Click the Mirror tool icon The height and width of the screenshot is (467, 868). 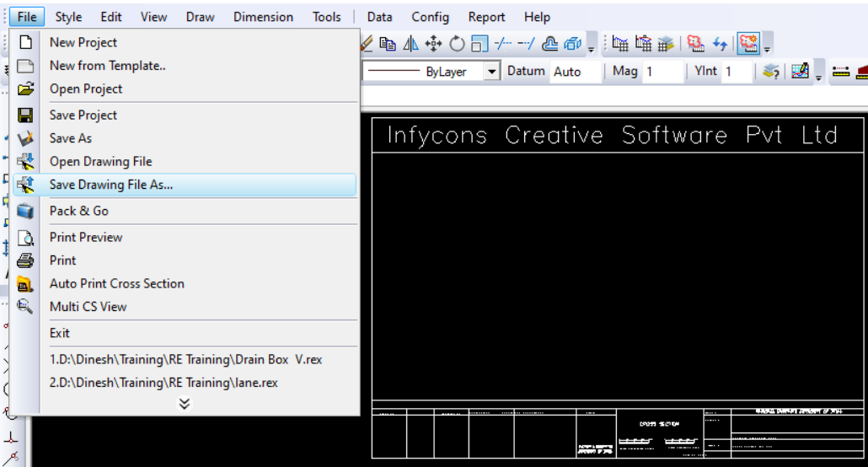[x=411, y=44]
